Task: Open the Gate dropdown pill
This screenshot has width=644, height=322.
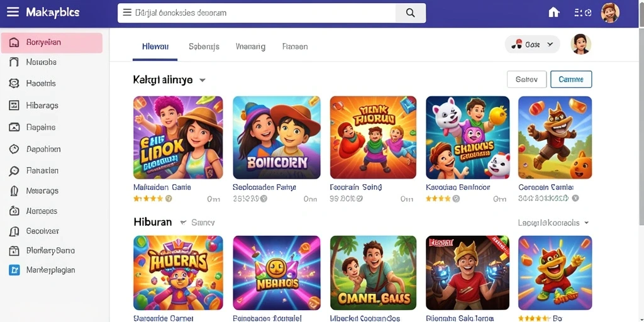Action: coord(532,45)
